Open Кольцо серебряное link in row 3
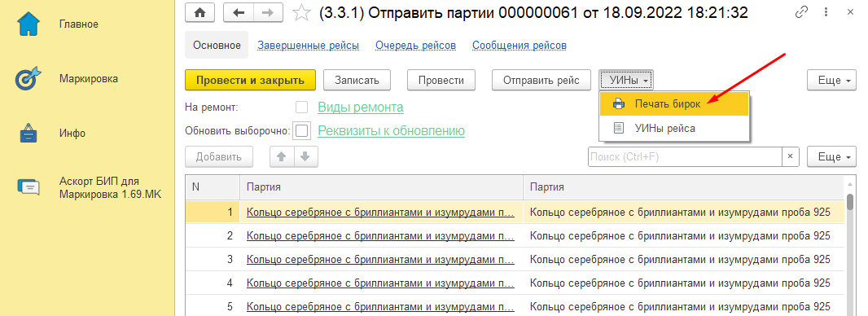The height and width of the screenshot is (316, 868). (381, 260)
